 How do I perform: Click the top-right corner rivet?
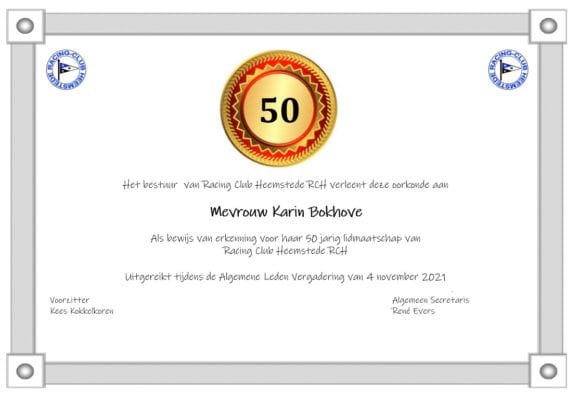pos(548,26)
